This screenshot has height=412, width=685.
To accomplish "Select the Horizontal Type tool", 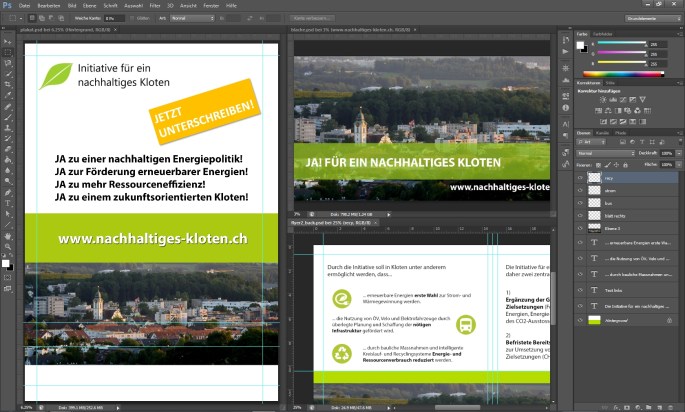I will tap(8, 202).
